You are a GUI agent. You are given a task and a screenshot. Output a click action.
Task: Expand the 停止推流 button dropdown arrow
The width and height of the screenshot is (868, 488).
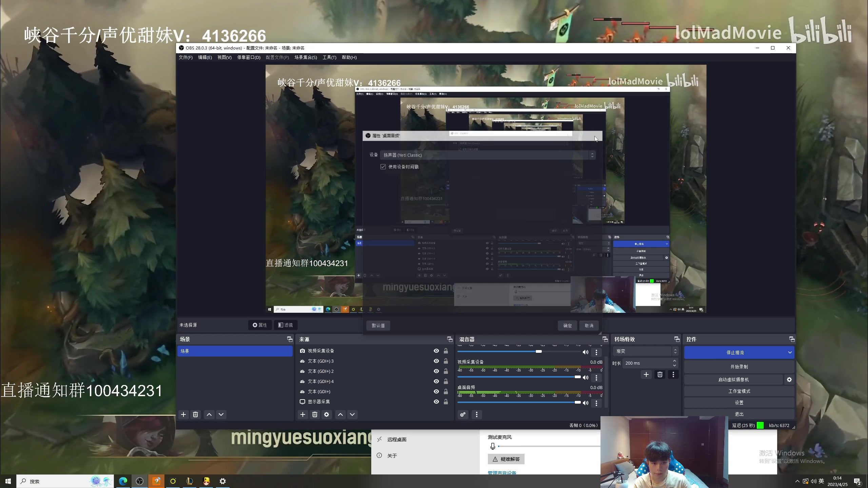[x=790, y=352]
